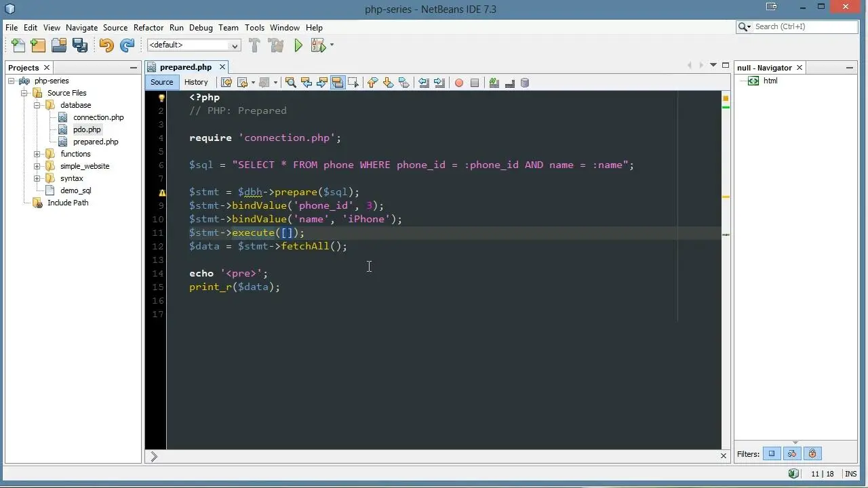Click the Shift Line Left icon
This screenshot has width=868, height=488.
[424, 83]
